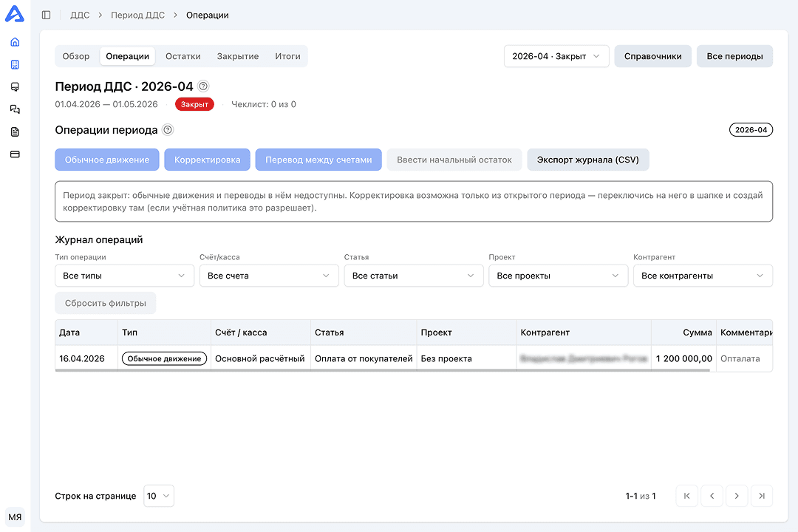The width and height of the screenshot is (798, 532).
Task: Switch to the Закрытие tab
Action: 238,56
